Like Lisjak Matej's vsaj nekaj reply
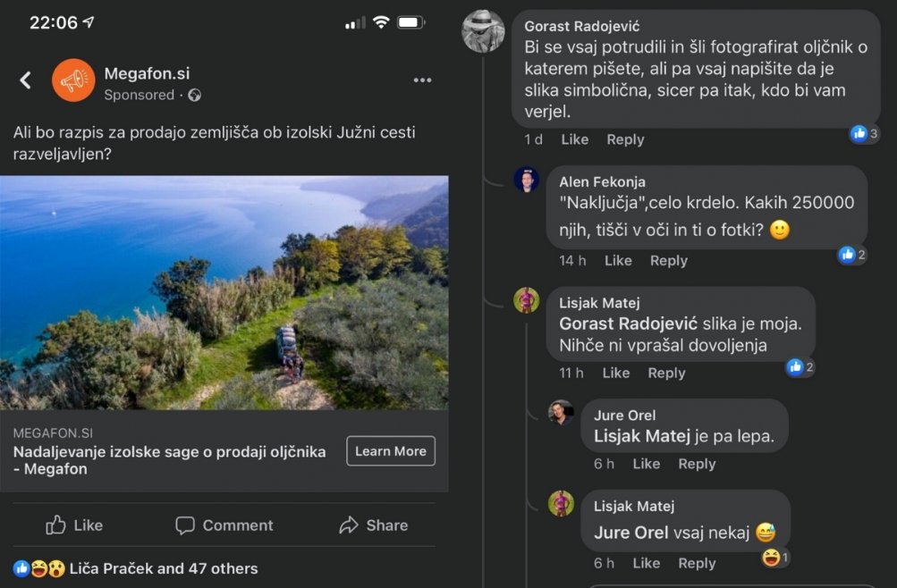Image resolution: width=897 pixels, height=588 pixels. point(646,564)
